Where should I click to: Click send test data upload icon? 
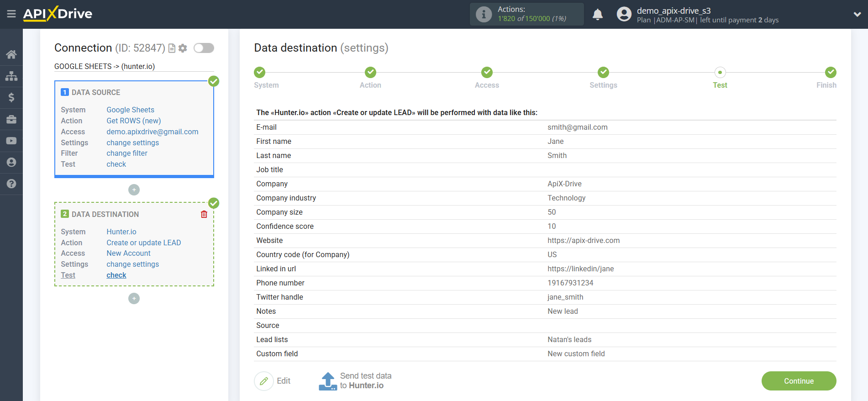(x=328, y=381)
